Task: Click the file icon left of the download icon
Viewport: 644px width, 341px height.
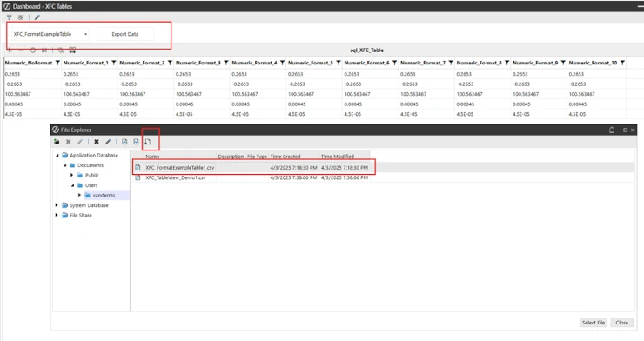Action: pos(136,142)
